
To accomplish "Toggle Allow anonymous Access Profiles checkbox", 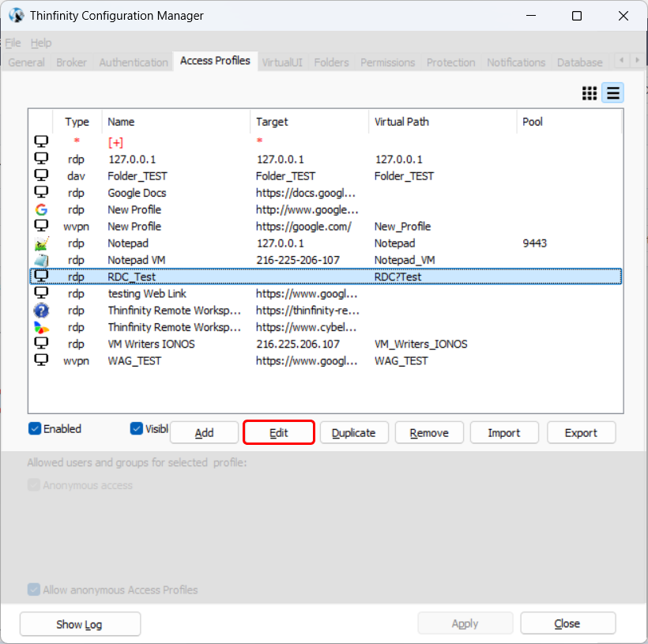I will [34, 589].
